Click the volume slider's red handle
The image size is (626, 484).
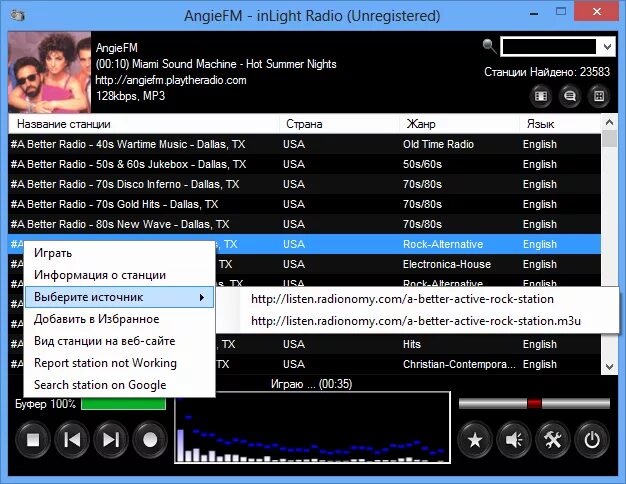coord(534,403)
